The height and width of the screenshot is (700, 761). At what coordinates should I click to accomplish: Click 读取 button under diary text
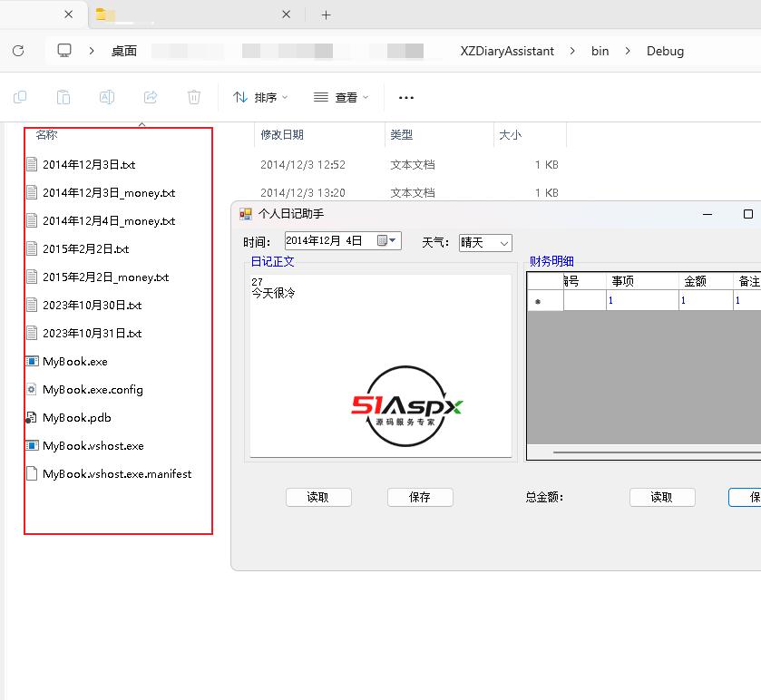point(318,497)
